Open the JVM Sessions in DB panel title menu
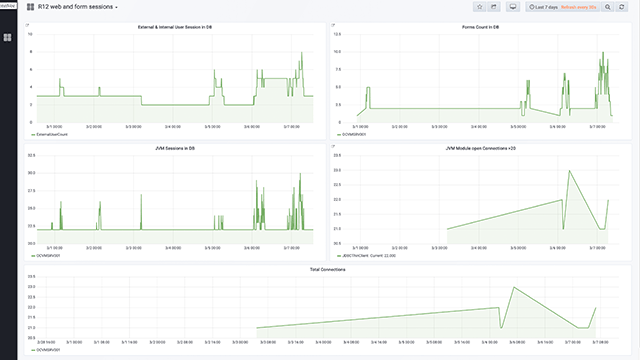The width and height of the screenshot is (640, 360). [175, 148]
